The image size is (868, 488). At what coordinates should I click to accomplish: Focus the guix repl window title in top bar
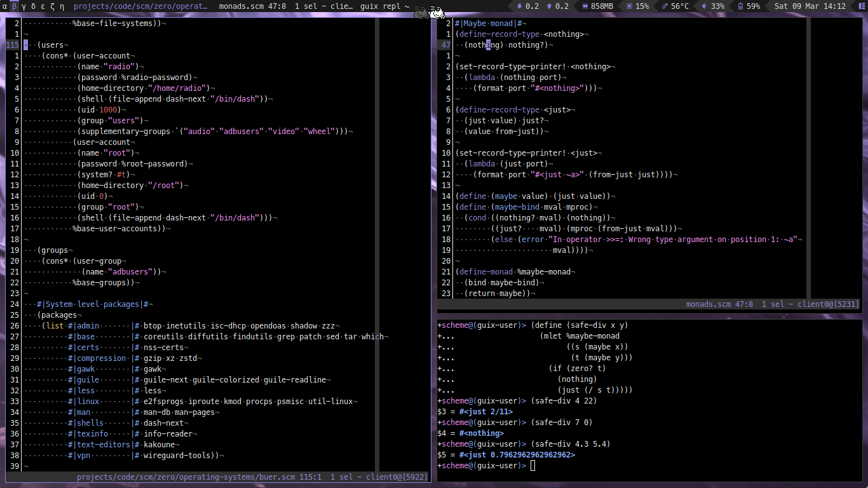(x=384, y=6)
